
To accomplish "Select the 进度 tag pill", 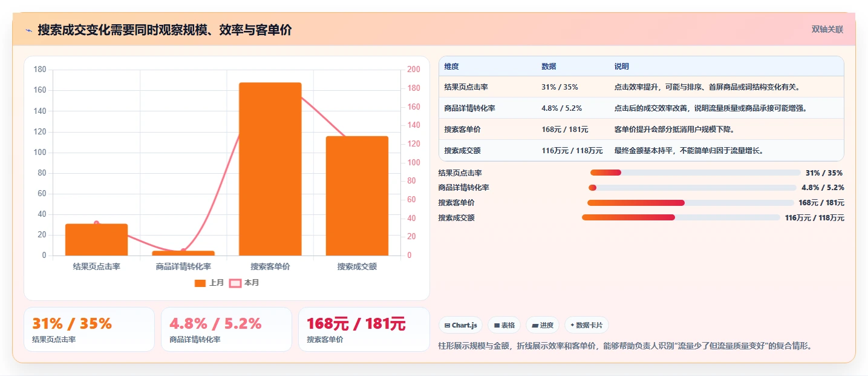I will coord(543,325).
